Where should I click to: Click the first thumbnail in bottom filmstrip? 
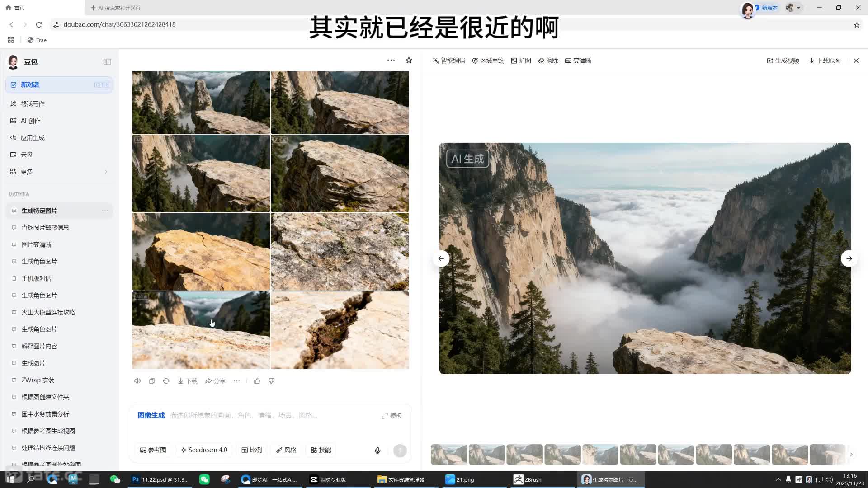448,455
